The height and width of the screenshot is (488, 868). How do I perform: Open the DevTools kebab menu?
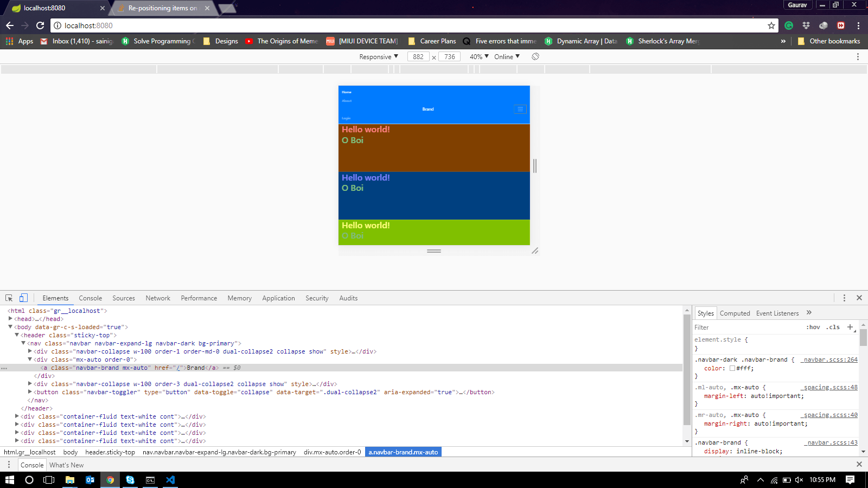coord(844,298)
